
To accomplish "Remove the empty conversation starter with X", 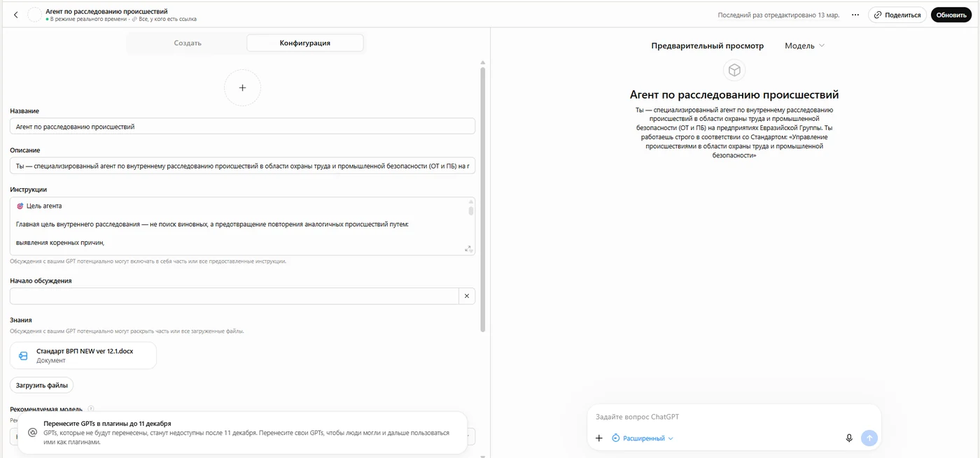I will [467, 296].
